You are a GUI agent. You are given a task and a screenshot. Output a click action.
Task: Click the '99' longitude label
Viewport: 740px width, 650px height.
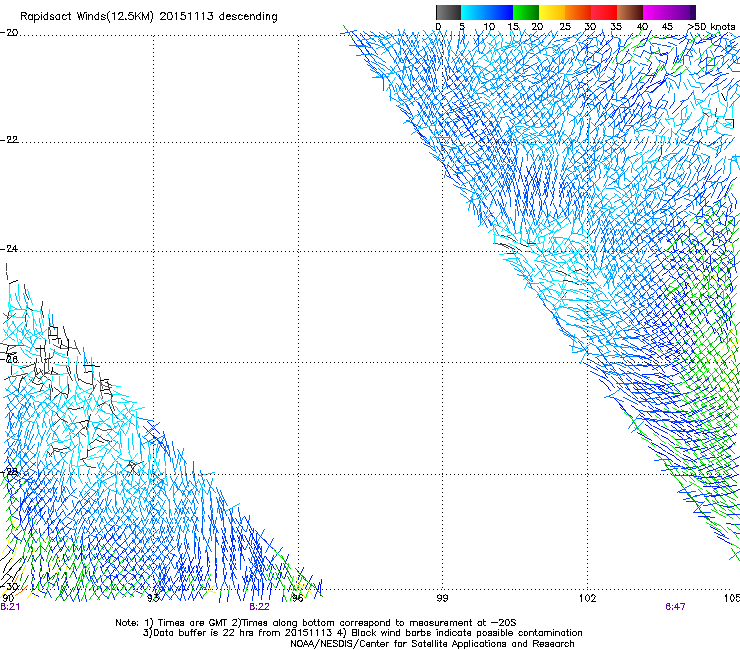coord(442,598)
